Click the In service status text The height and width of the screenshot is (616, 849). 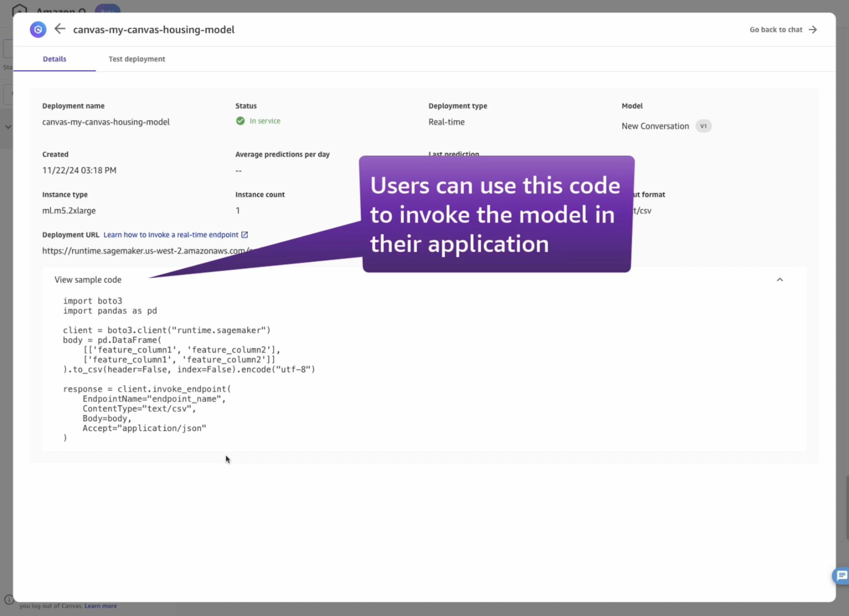[x=265, y=121]
